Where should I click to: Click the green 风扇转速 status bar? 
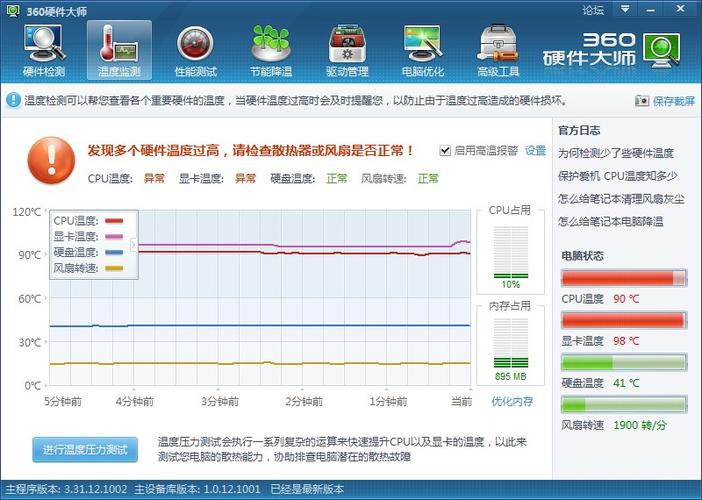(624, 404)
